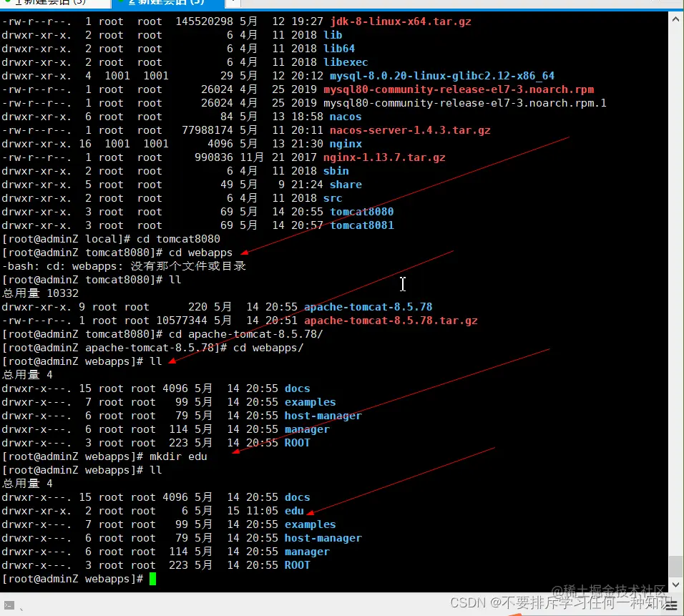The image size is (684, 616).
Task: Click the mysql80-community-release-el7-3.noarch.rpm.1 file name
Action: pyautogui.click(x=464, y=103)
